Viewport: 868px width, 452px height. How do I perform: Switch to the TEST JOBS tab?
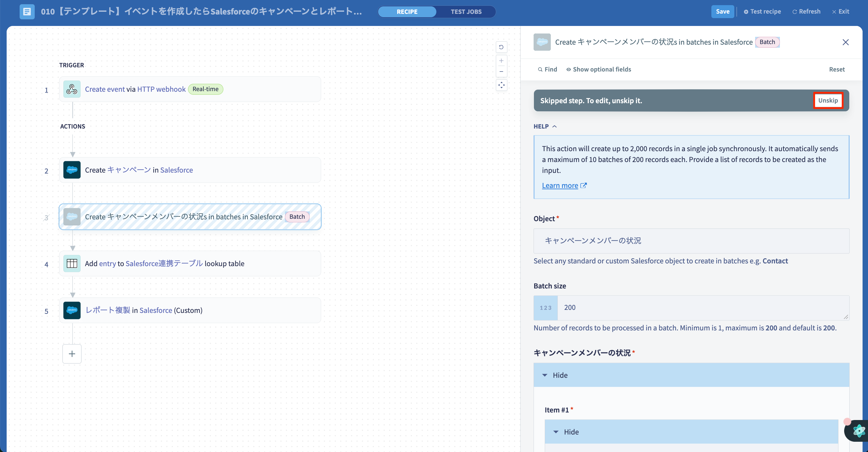pyautogui.click(x=466, y=12)
